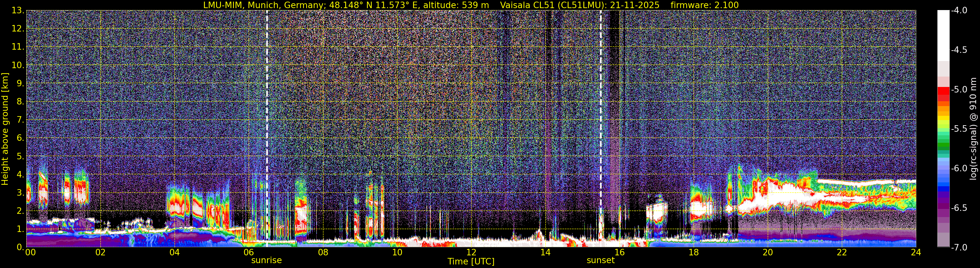The height and width of the screenshot is (268, 980).
Task: Click the '18' time axis tick label
Action: [x=694, y=252]
